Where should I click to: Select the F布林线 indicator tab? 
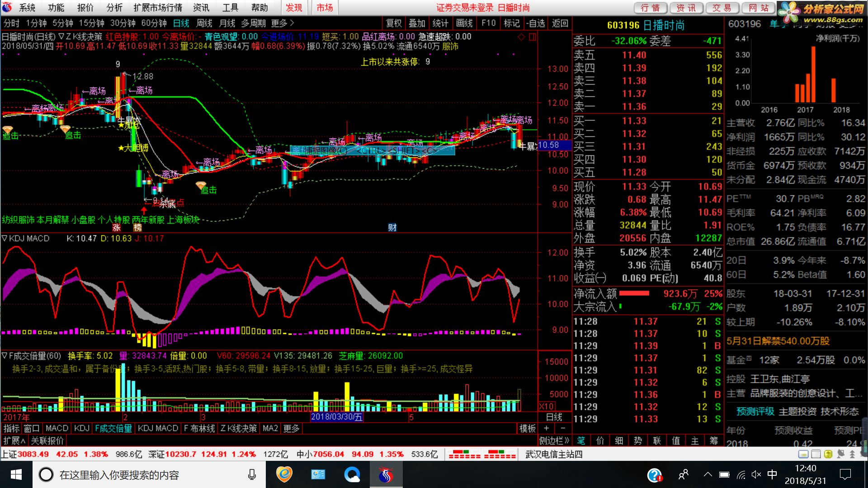(x=199, y=428)
